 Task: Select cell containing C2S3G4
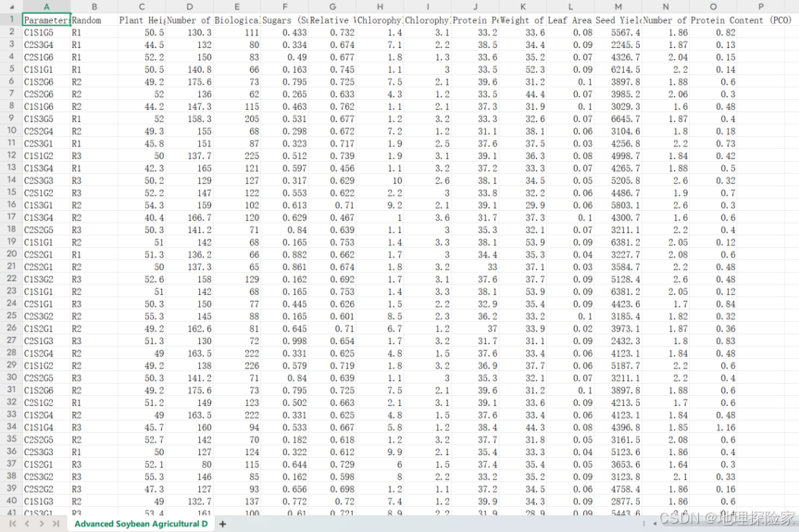point(46,44)
